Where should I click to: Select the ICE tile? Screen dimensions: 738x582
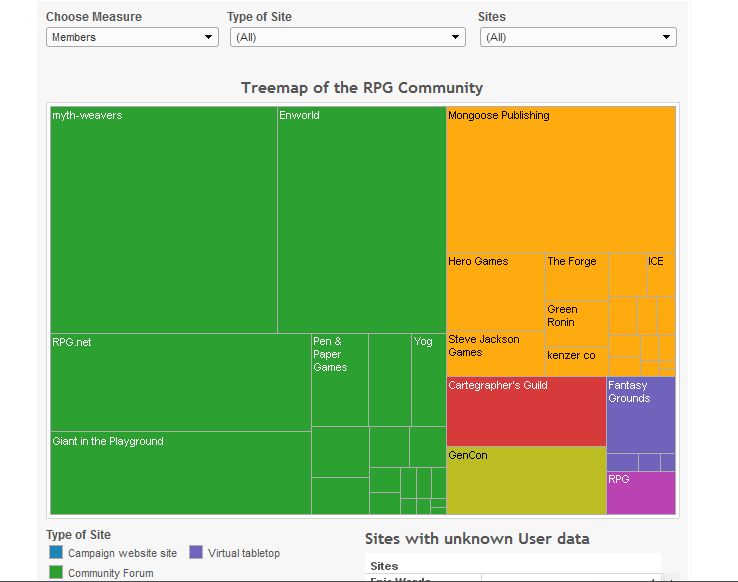[661, 275]
